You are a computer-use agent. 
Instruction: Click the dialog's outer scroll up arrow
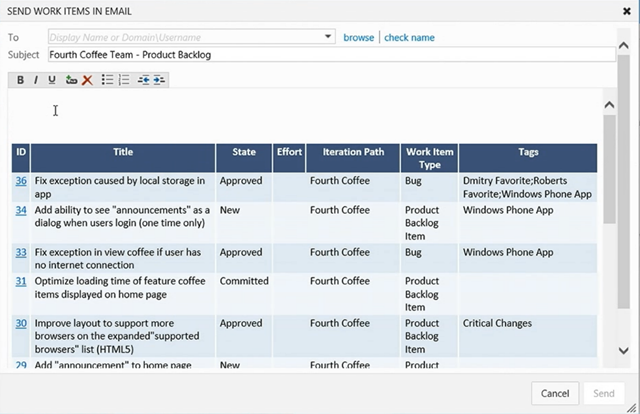623,45
